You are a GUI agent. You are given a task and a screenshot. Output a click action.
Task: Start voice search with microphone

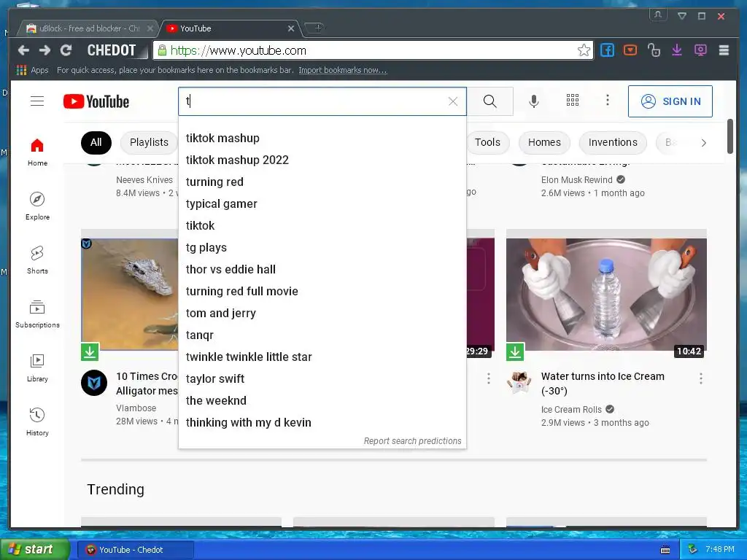[534, 101]
